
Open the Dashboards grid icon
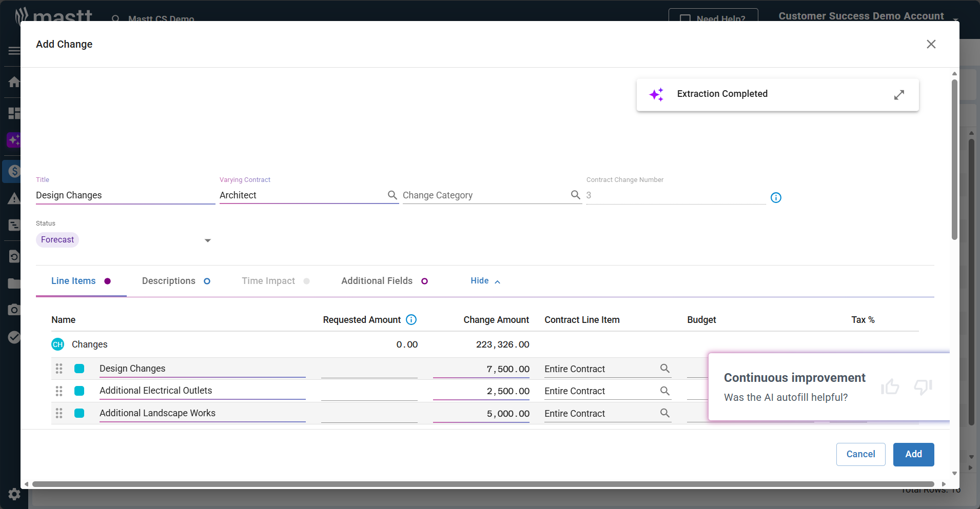pos(14,113)
